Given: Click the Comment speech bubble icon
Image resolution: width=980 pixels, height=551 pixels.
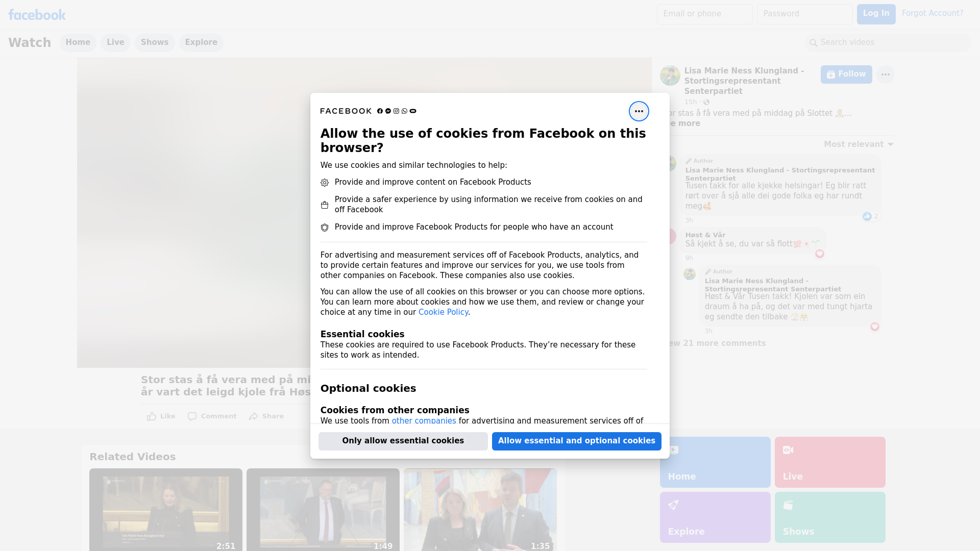Looking at the screenshot, I should (x=192, y=416).
